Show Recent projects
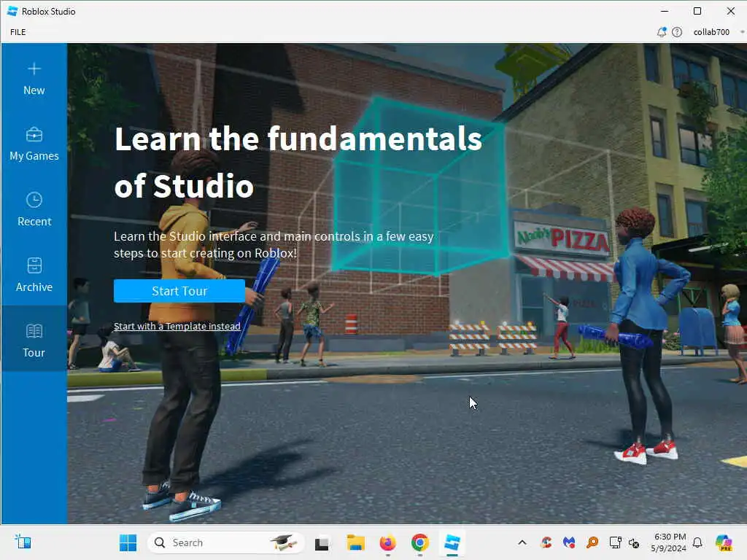Screen dimensions: 747x560 (34, 210)
